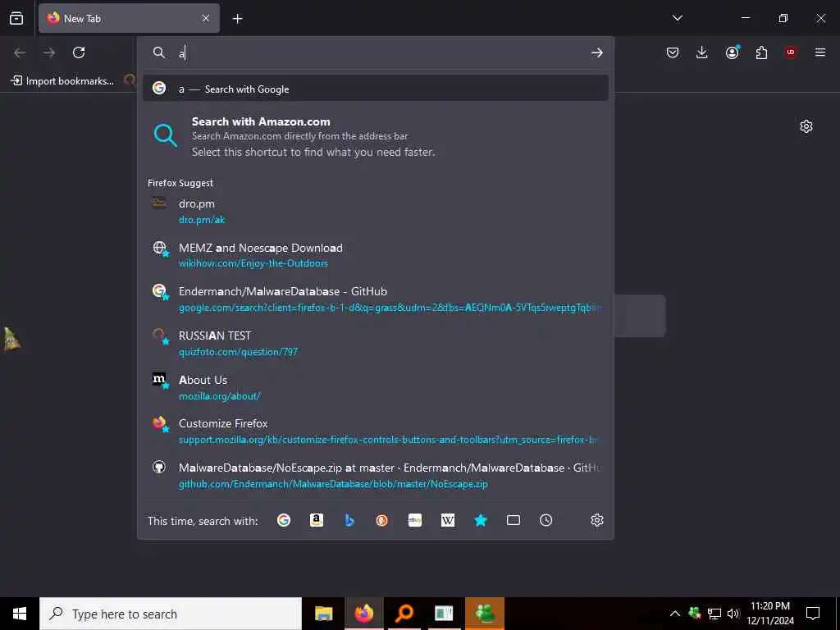The image size is (840, 630).
Task: Open the RUSSIAN TEST suggestion
Action: (x=376, y=343)
